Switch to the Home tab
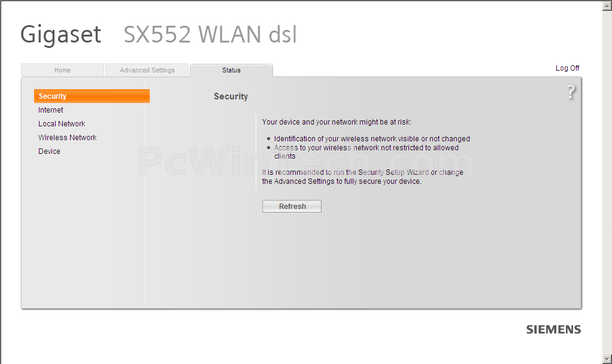612x364 pixels. pyautogui.click(x=62, y=70)
